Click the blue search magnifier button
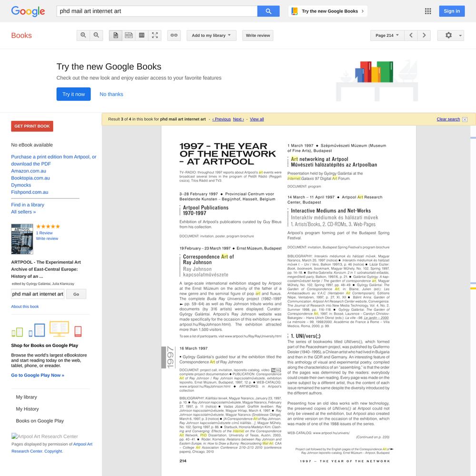The image size is (476, 476). coord(268,11)
